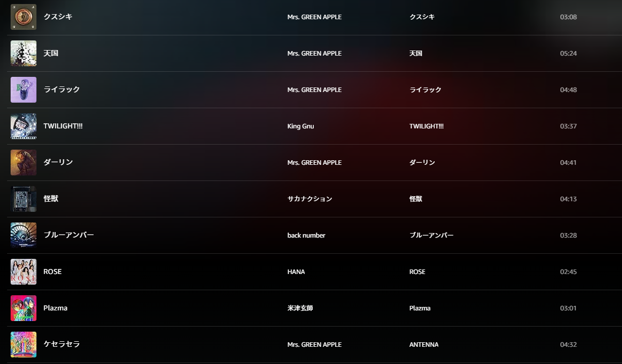This screenshot has width=622, height=364.
Task: Select the 04:48 duration value
Action: tap(568, 89)
